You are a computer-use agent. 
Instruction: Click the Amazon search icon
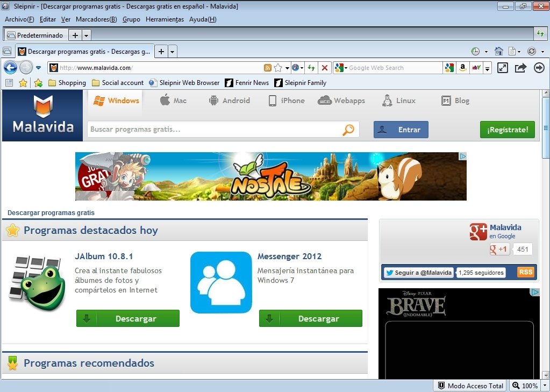click(463, 68)
